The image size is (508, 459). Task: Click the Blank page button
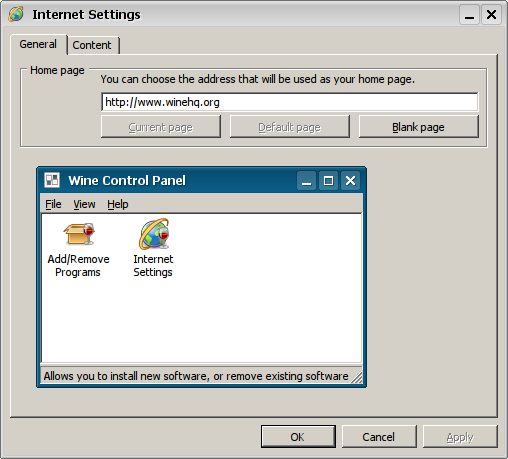pos(419,127)
